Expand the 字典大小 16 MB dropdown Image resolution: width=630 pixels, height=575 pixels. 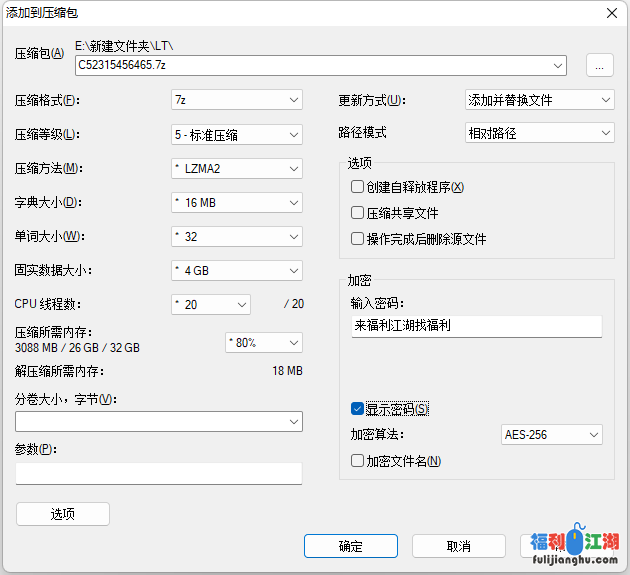pyautogui.click(x=237, y=202)
